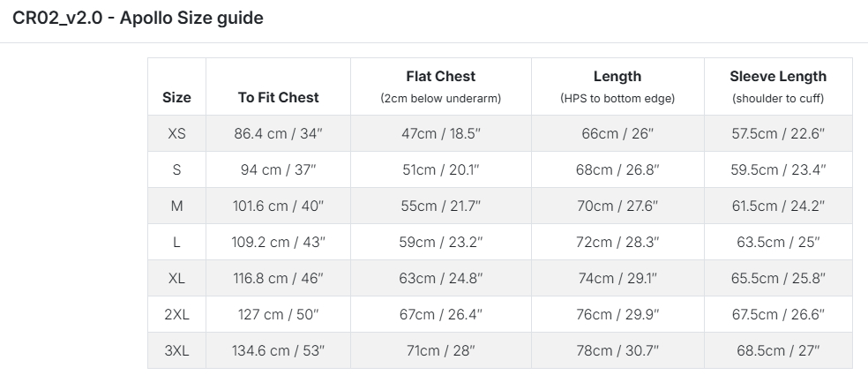Select the Size column header

pyautogui.click(x=176, y=97)
